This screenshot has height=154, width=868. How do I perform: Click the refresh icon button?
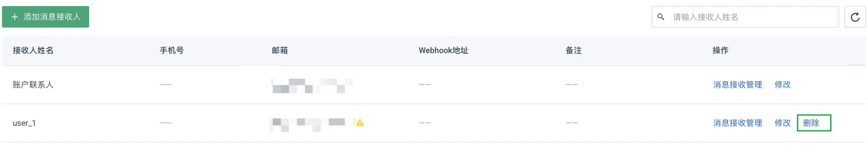[855, 17]
